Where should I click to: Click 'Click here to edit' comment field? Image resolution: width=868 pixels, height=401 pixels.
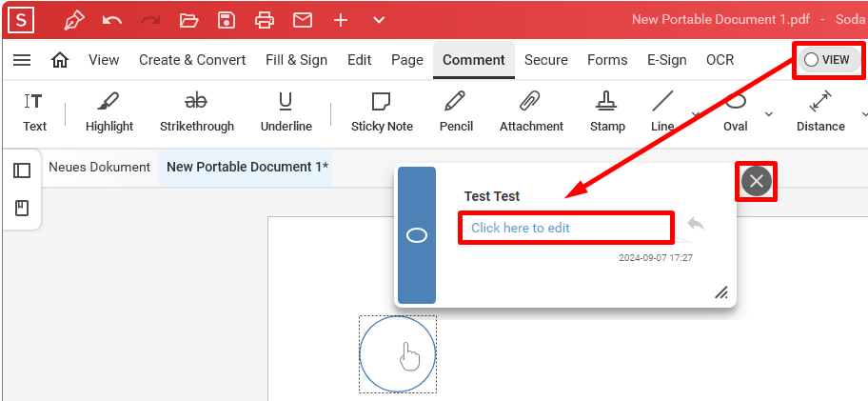pyautogui.click(x=565, y=228)
